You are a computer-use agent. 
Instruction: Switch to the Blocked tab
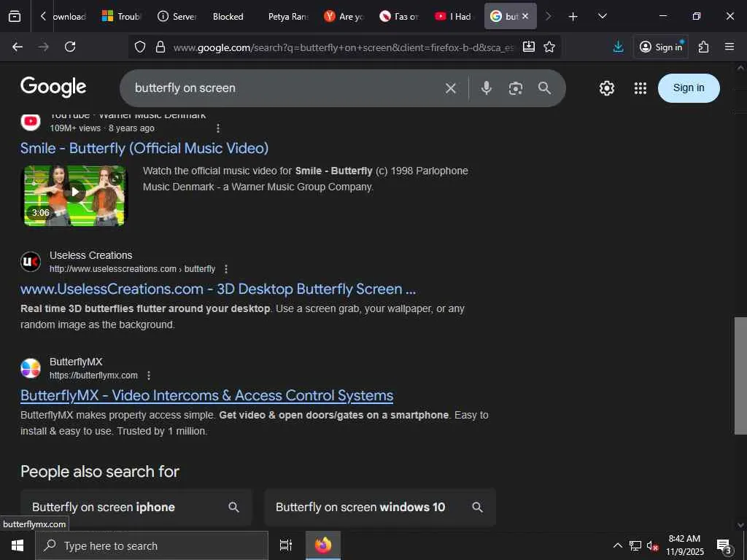[x=228, y=16]
